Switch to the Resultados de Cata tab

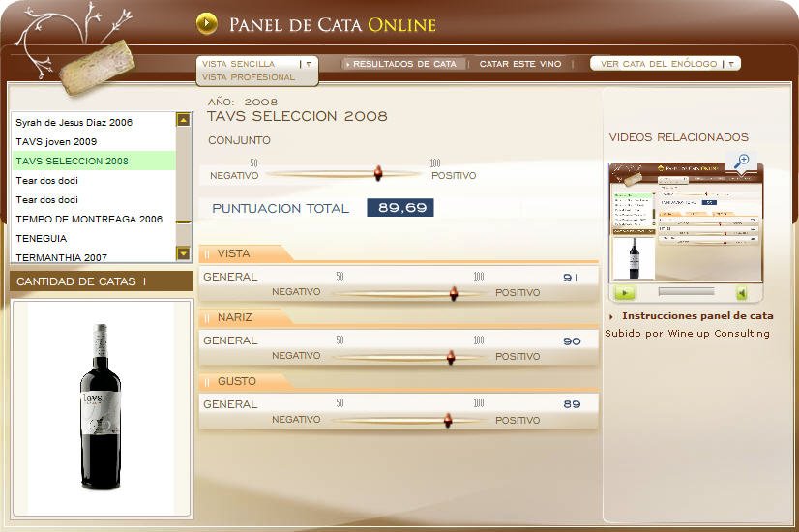pos(404,64)
